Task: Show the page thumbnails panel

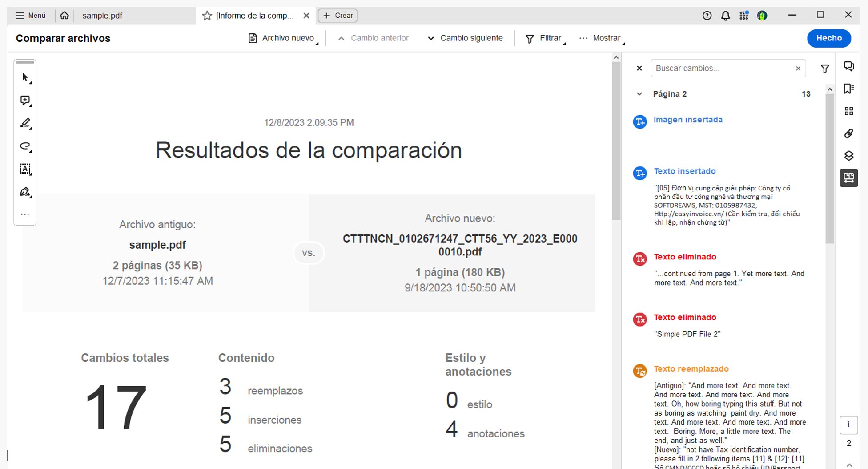Action: pyautogui.click(x=849, y=111)
